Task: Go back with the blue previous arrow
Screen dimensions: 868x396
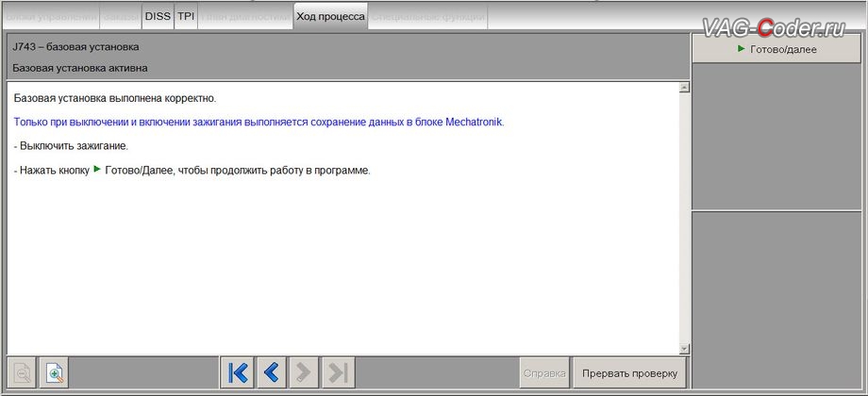Action: pos(272,372)
